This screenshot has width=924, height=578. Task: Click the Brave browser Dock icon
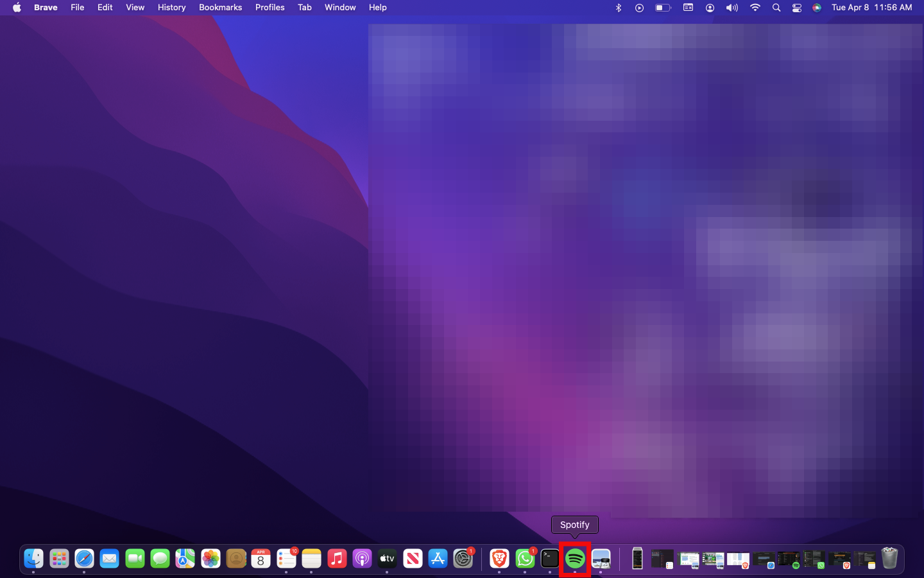click(499, 559)
